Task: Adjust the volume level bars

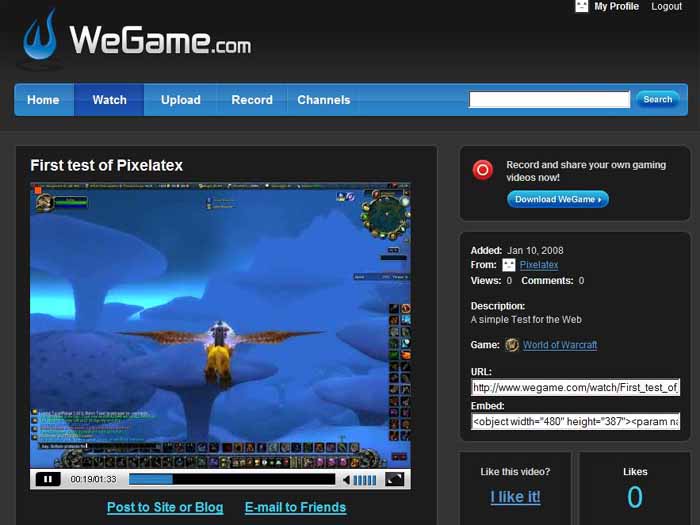Action: click(366, 480)
